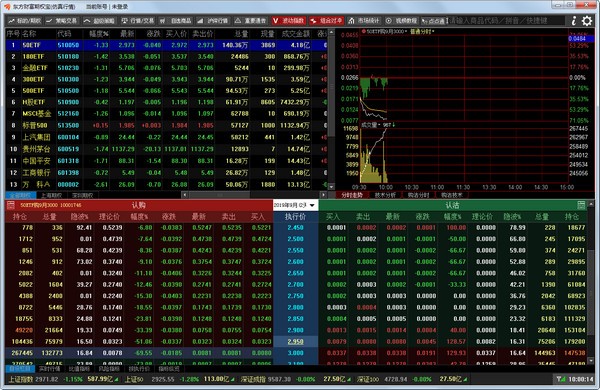Image resolution: width=600 pixels, height=390 pixels.
Task: Select the 上海期权 list tab
Action: pos(51,195)
